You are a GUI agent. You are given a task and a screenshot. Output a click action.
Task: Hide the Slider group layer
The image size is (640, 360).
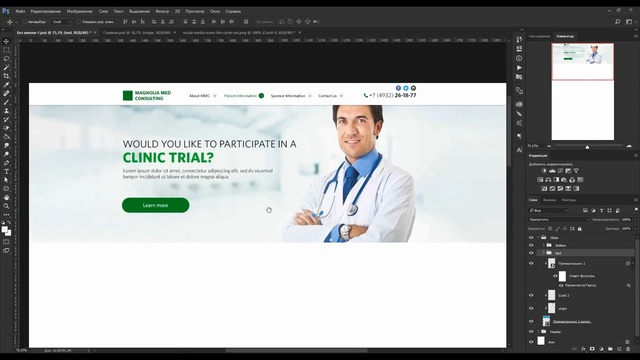[531, 238]
